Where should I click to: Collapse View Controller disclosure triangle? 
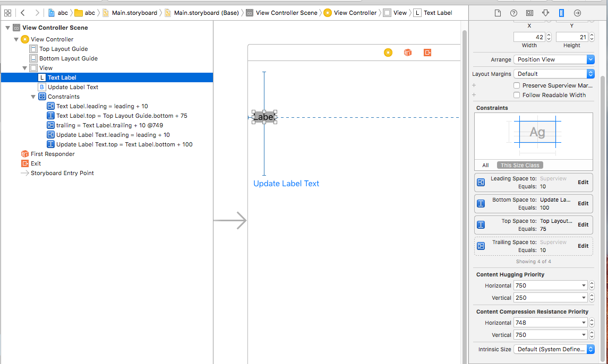click(16, 40)
